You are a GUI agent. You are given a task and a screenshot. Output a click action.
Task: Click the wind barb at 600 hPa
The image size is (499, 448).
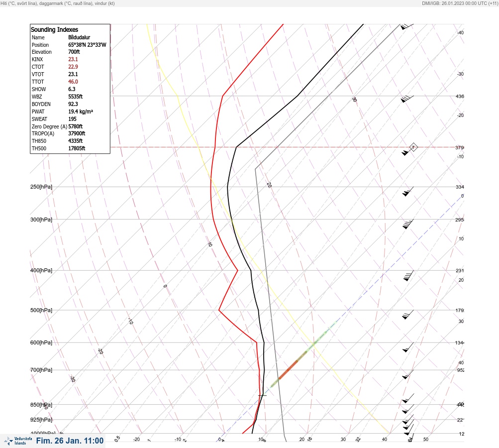tap(408, 347)
